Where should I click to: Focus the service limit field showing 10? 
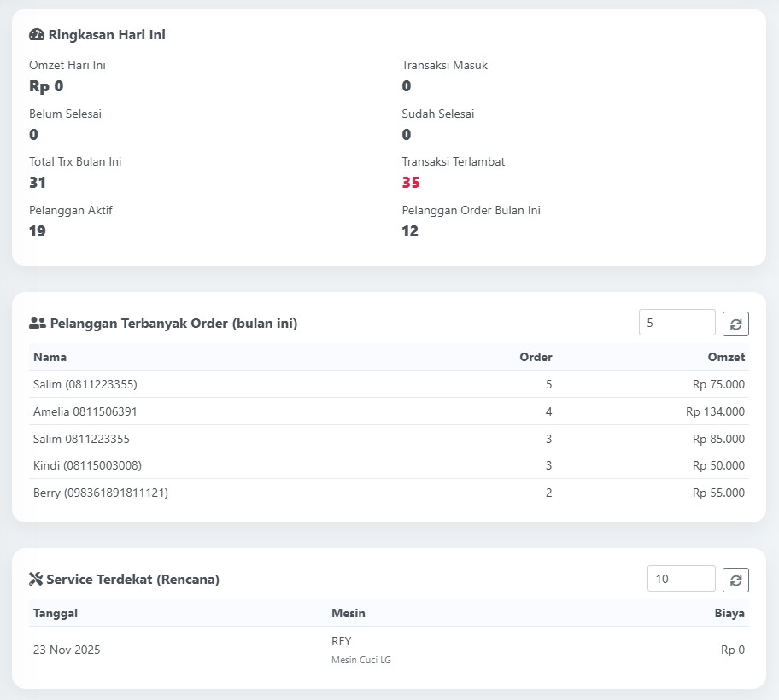[x=681, y=579]
